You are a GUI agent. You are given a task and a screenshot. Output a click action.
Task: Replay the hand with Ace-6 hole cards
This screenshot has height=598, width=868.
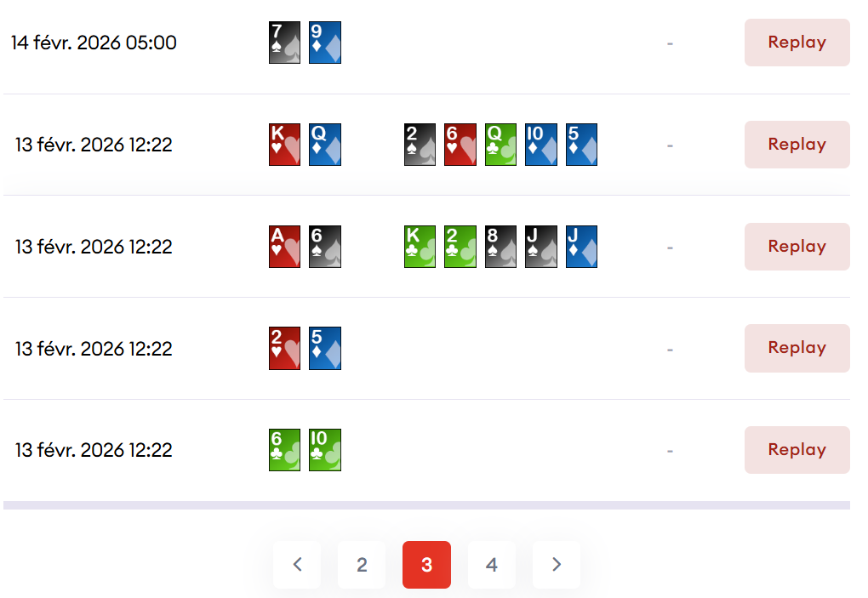click(x=797, y=247)
